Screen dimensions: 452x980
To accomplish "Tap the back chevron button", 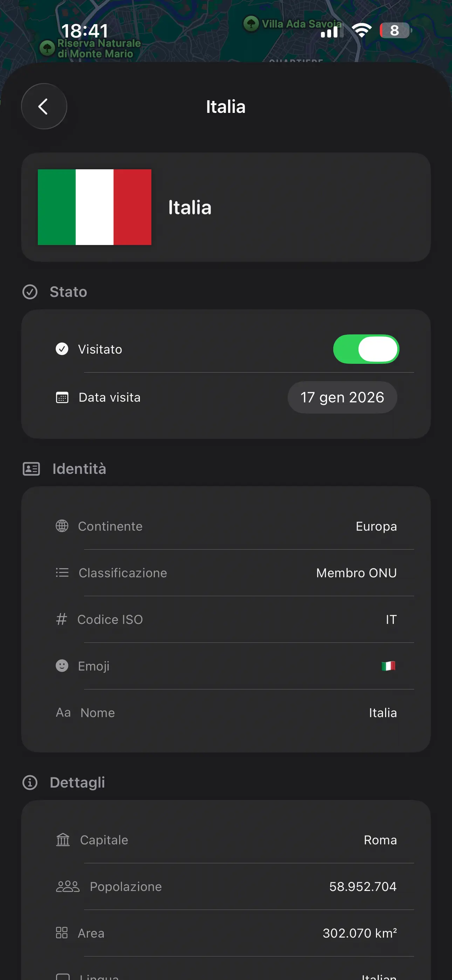I will tap(44, 106).
